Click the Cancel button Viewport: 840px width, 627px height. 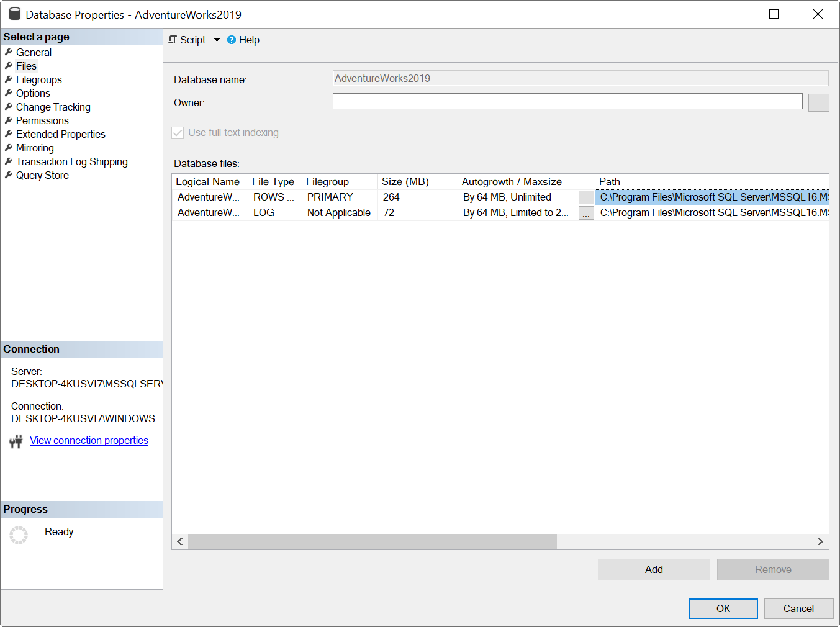pos(798,608)
